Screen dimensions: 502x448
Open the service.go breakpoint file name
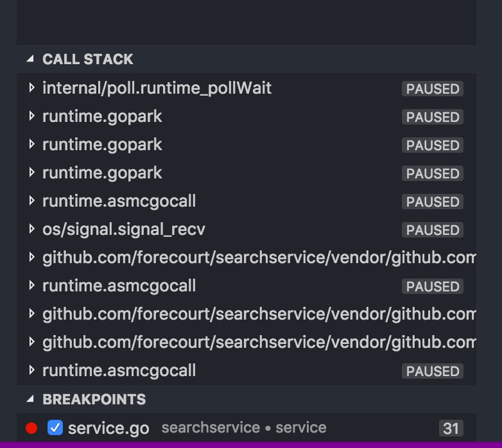108,428
